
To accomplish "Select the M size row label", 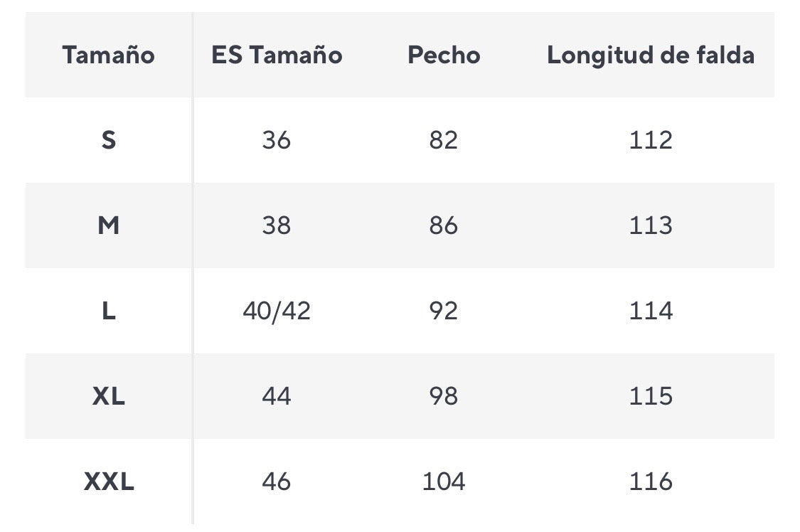I will tap(108, 225).
